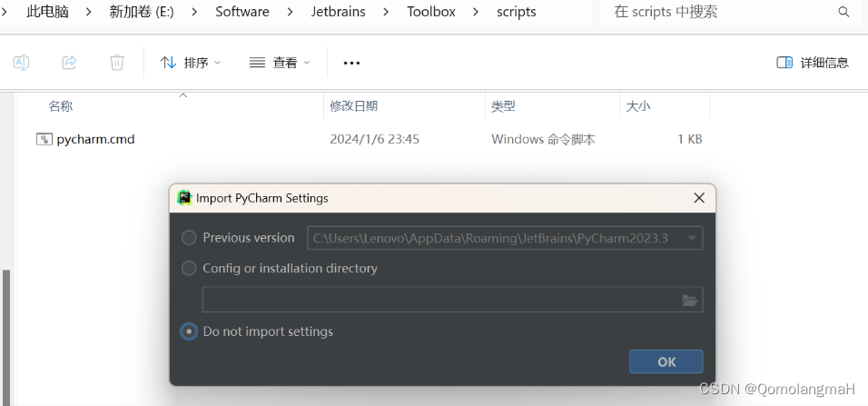Select the pycharm.cmd file name
Screen dimensions: 868x406
click(95, 139)
